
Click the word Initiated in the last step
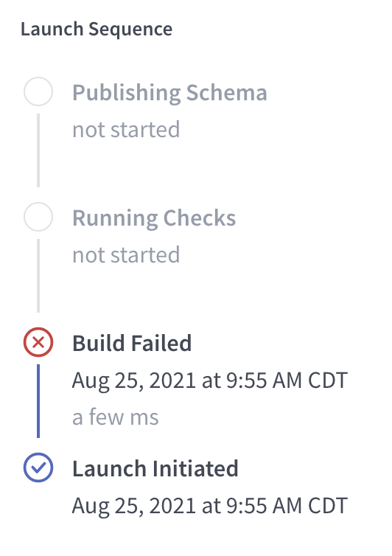click(195, 468)
